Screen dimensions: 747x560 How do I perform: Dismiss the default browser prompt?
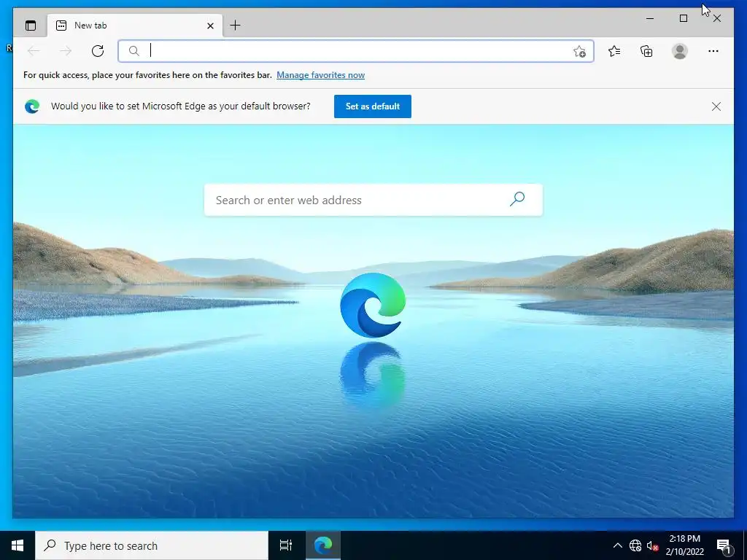point(716,106)
